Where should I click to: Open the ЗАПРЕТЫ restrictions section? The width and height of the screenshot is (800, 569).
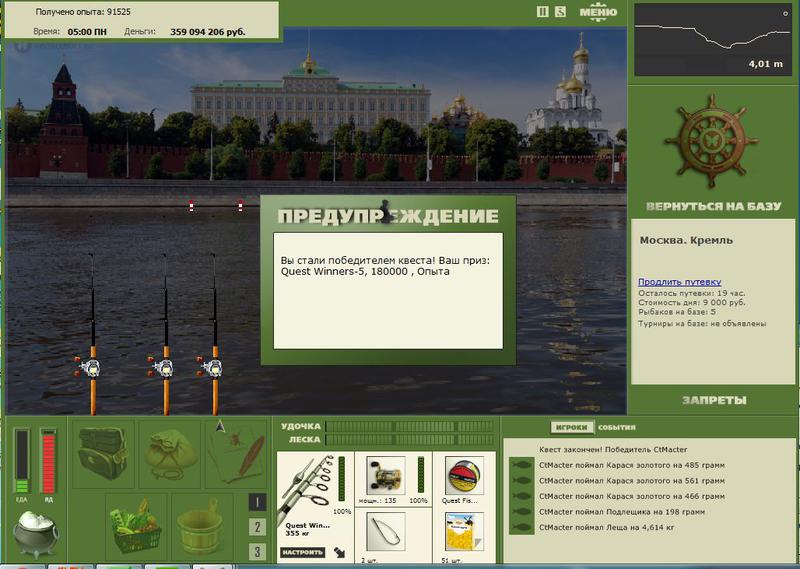click(714, 400)
